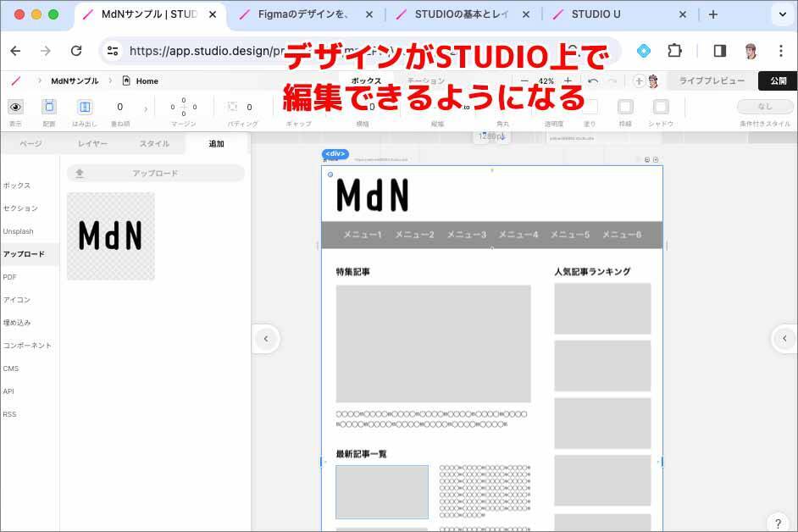Toggle the shadow (シャドウ) option
The width and height of the screenshot is (798, 532).
pyautogui.click(x=661, y=107)
